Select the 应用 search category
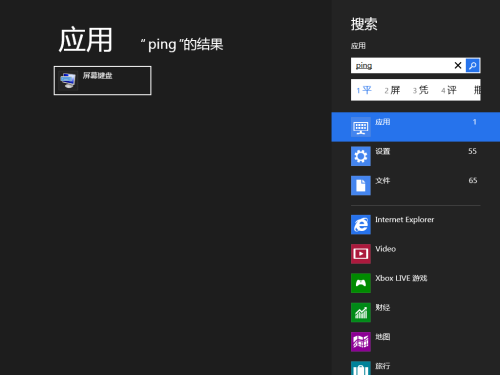Screen dimensions: 500x375 (416, 127)
